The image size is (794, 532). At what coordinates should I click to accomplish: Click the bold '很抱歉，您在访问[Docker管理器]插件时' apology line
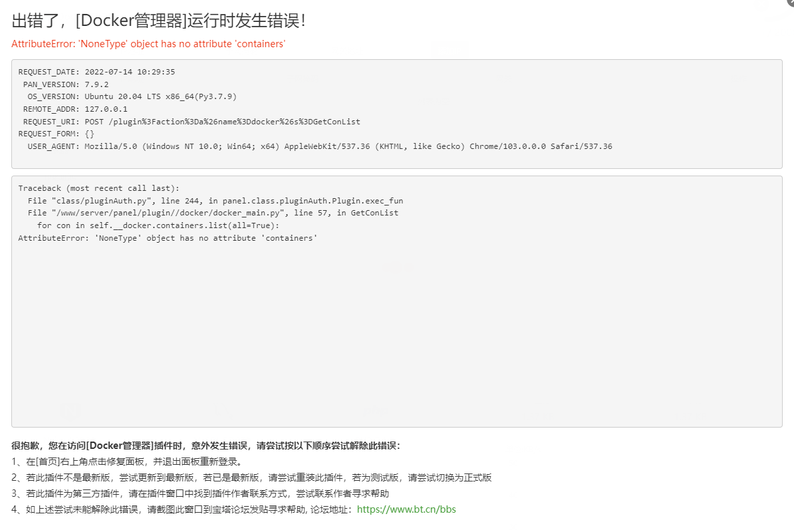tap(206, 446)
